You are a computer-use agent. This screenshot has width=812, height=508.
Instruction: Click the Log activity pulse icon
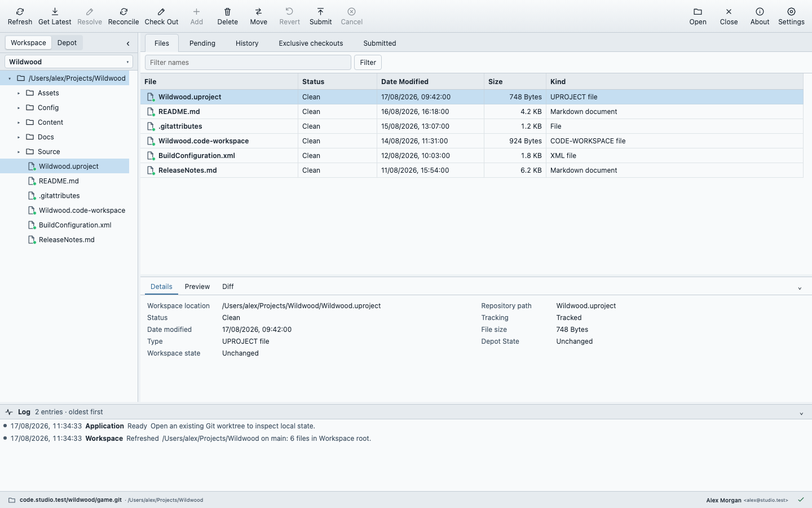click(9, 412)
